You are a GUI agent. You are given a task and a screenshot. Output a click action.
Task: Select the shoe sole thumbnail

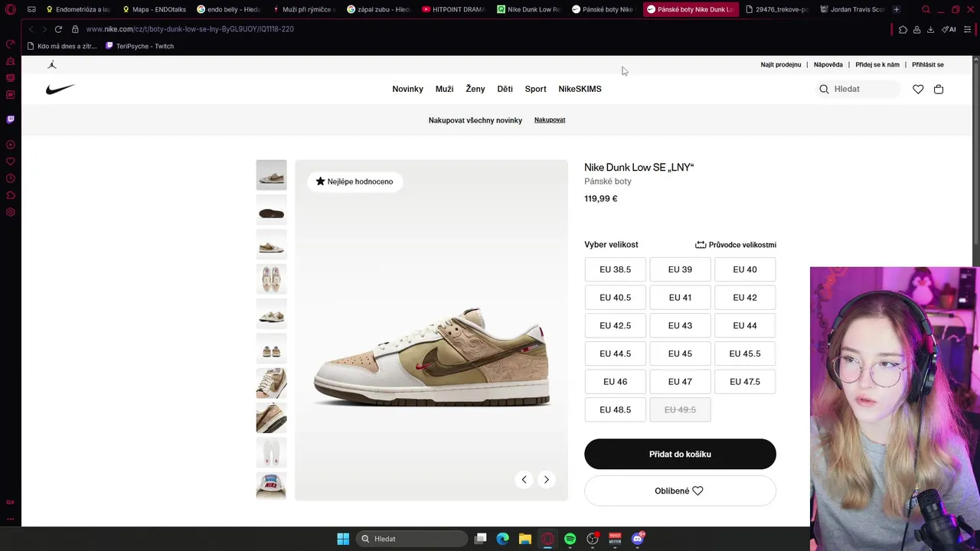click(x=271, y=210)
